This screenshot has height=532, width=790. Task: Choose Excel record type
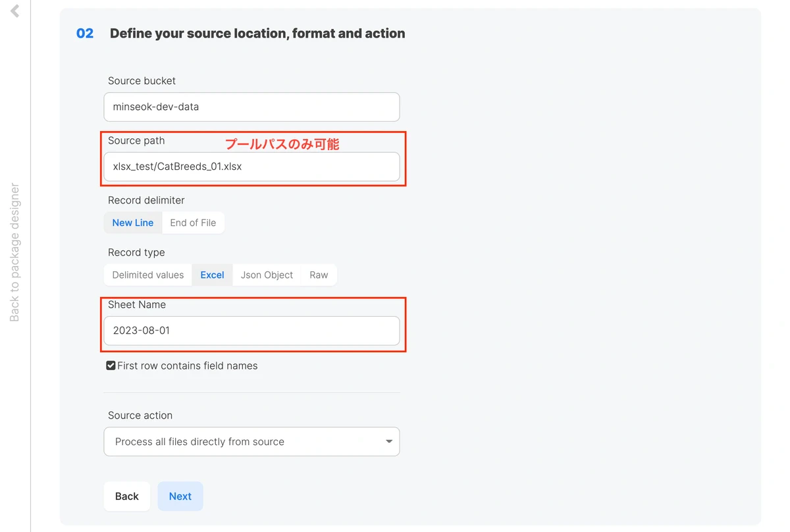(212, 275)
